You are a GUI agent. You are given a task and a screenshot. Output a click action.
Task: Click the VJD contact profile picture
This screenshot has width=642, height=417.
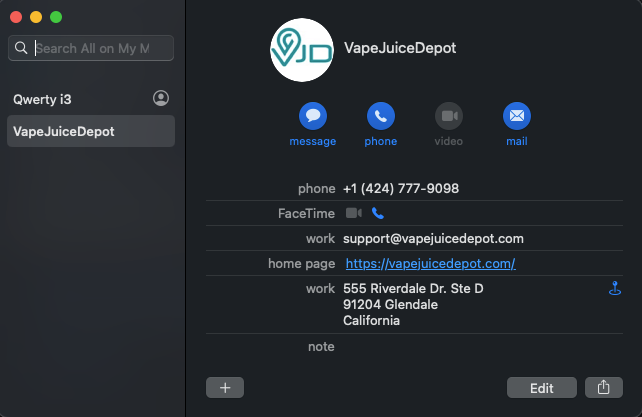[x=302, y=50]
